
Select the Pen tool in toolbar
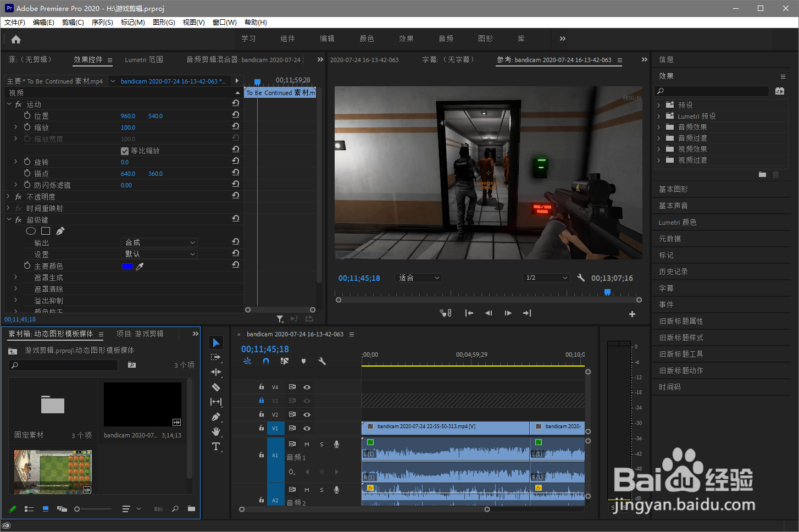tap(216, 417)
